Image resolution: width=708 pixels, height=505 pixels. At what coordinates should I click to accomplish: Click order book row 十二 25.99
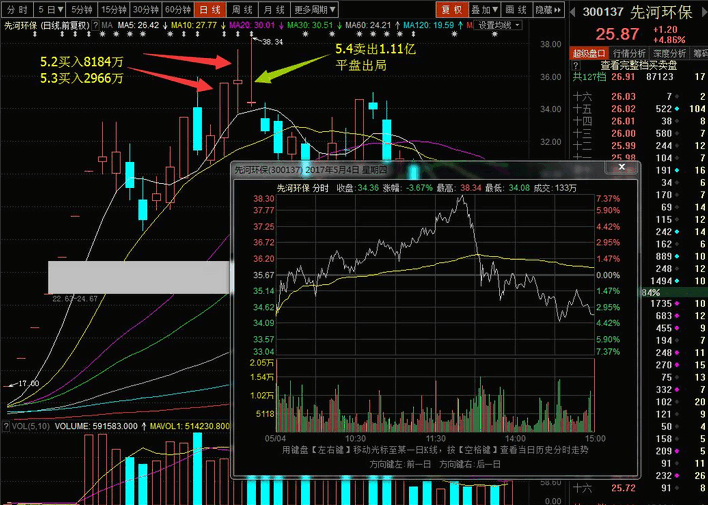click(x=639, y=145)
